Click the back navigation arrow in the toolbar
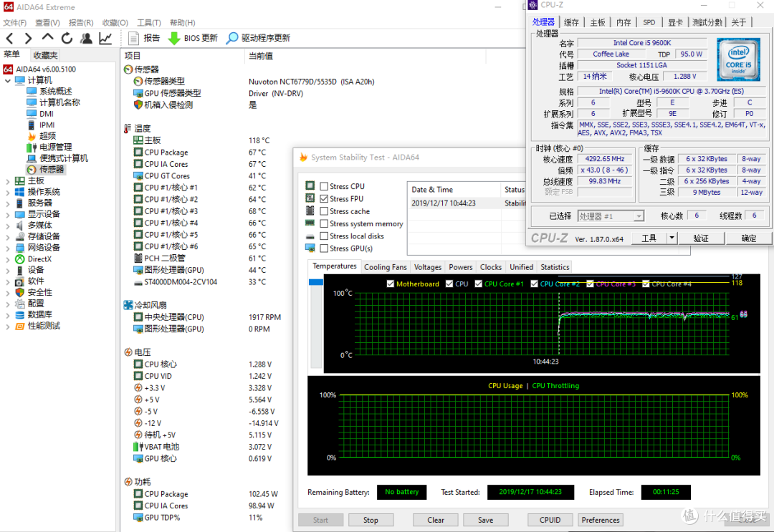Viewport: 774px width, 532px height. (10, 38)
